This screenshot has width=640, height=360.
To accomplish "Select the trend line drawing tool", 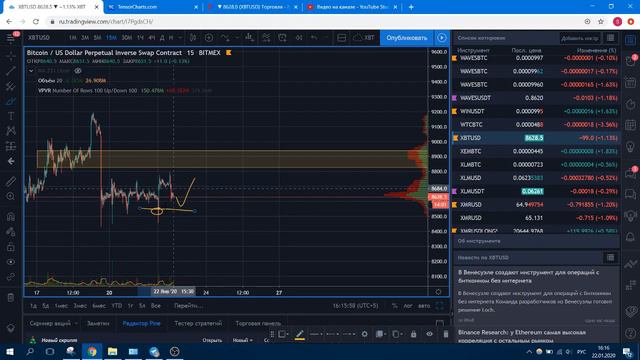I will click(x=11, y=70).
